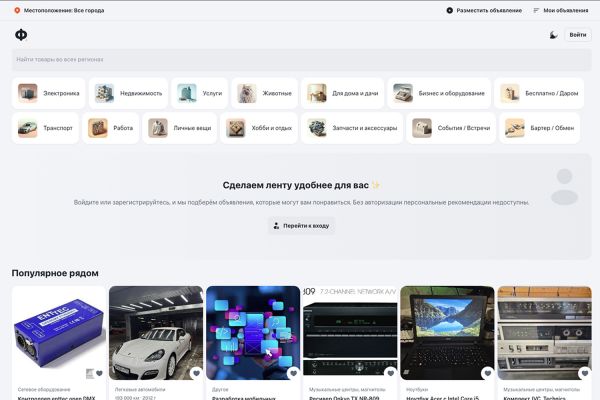Open the Onkyo receiver listing photo
Screen dimensions: 600x400
(350, 333)
